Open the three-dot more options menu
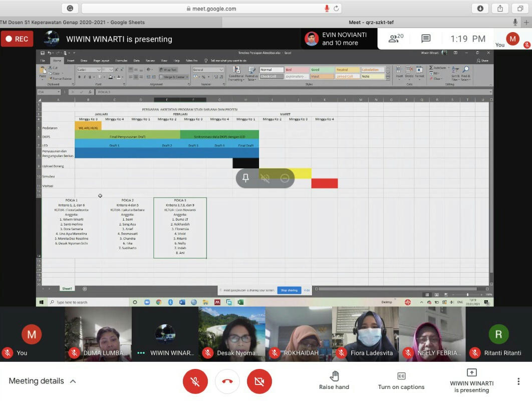The height and width of the screenshot is (401, 532). (x=518, y=381)
